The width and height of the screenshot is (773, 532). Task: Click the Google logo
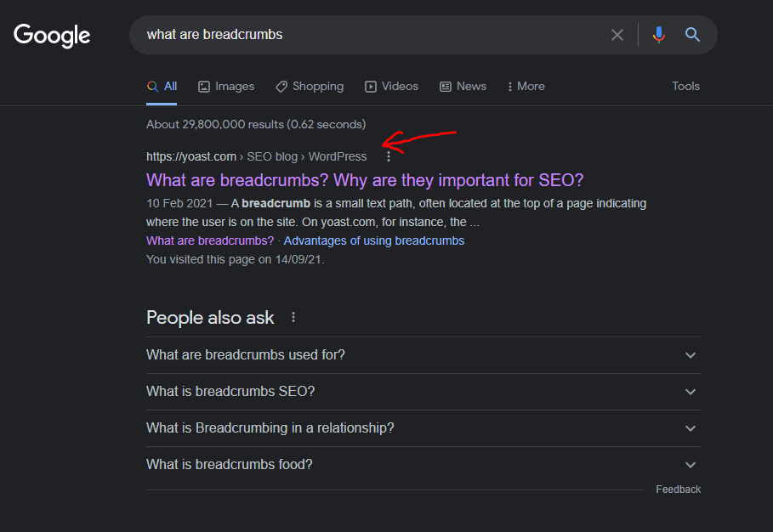point(51,35)
